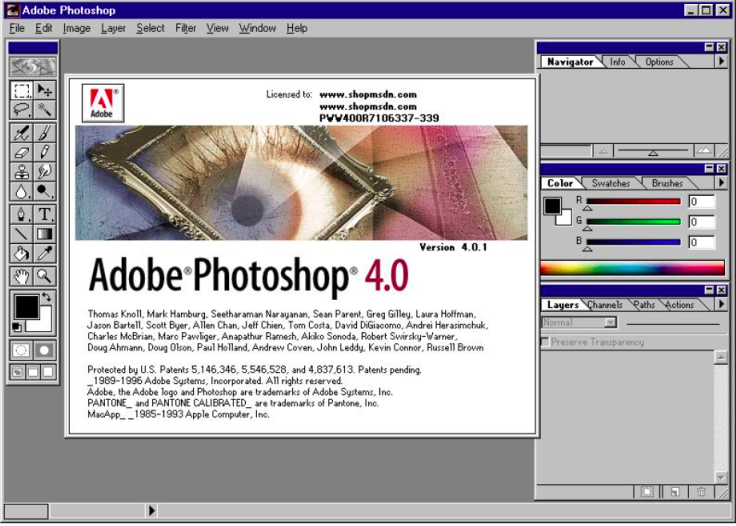This screenshot has height=526, width=736.
Task: Toggle the Preserve Transparency checkbox
Action: coord(546,342)
